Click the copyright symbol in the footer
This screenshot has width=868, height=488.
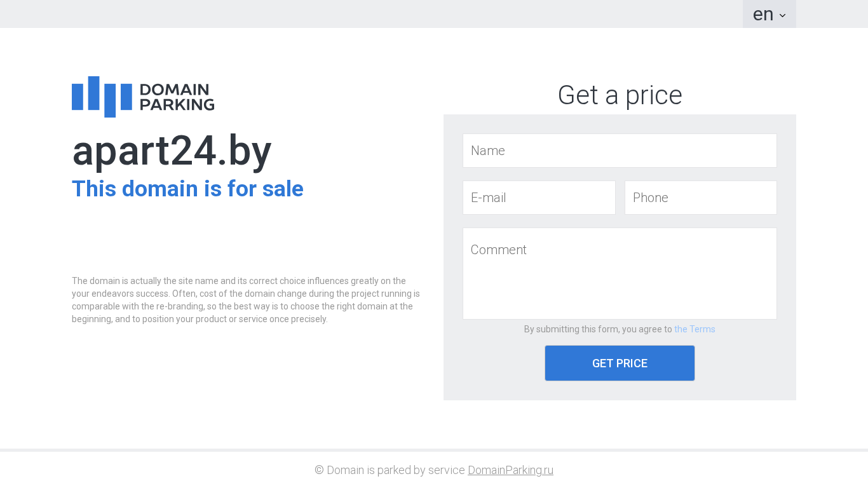tap(319, 470)
